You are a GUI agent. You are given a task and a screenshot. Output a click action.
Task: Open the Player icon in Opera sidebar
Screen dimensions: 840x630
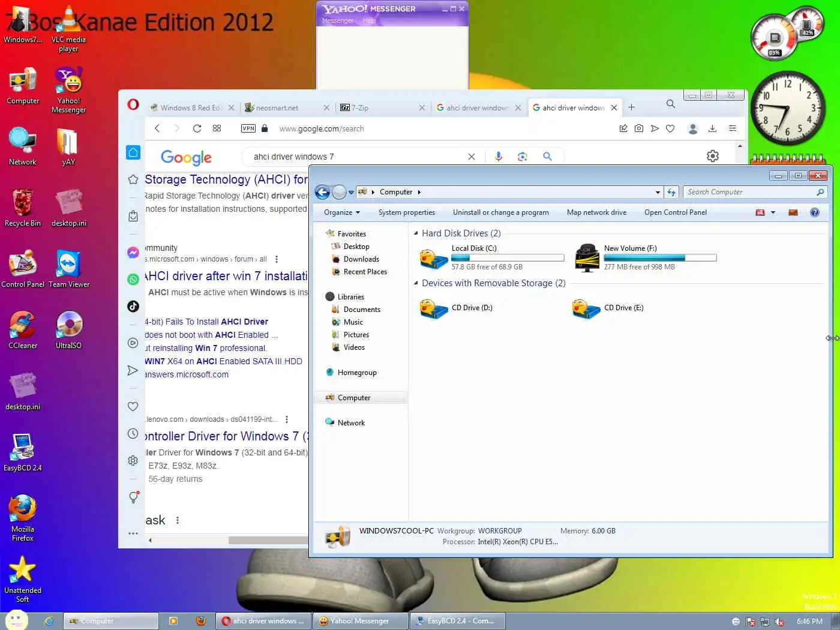point(133,343)
